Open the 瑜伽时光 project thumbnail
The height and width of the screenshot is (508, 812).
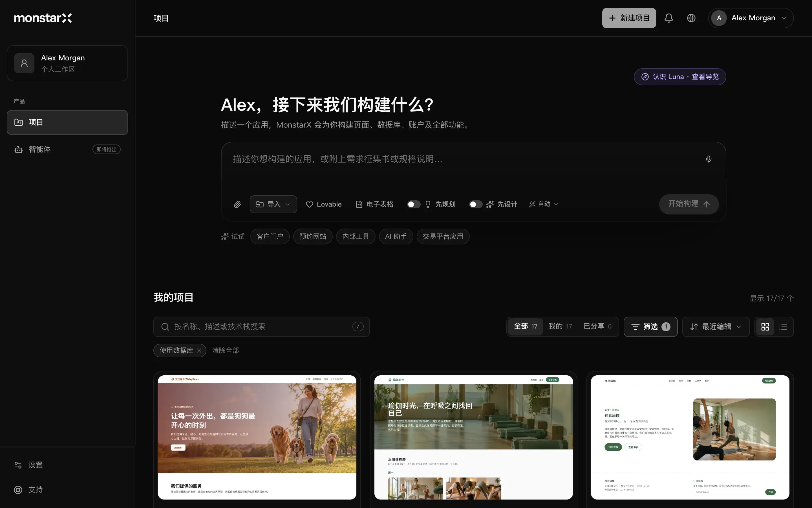[x=473, y=437]
